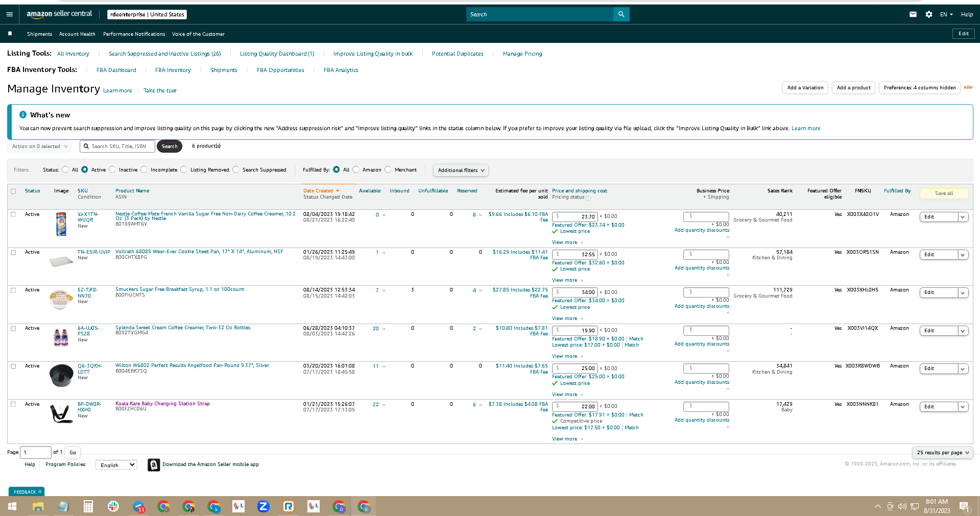Tick the select-all checkbox in header
980x516 pixels.
pos(13,191)
